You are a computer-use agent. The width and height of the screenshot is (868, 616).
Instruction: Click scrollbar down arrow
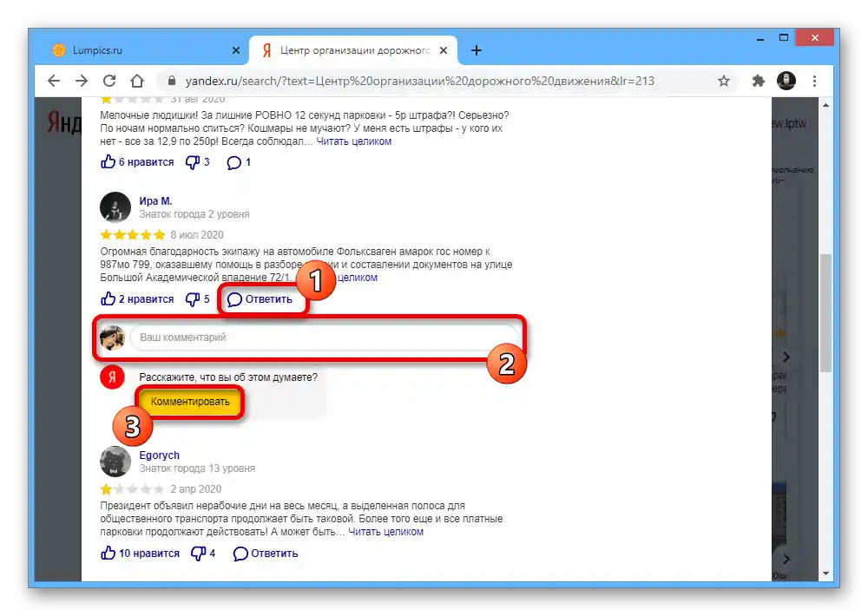[x=825, y=573]
